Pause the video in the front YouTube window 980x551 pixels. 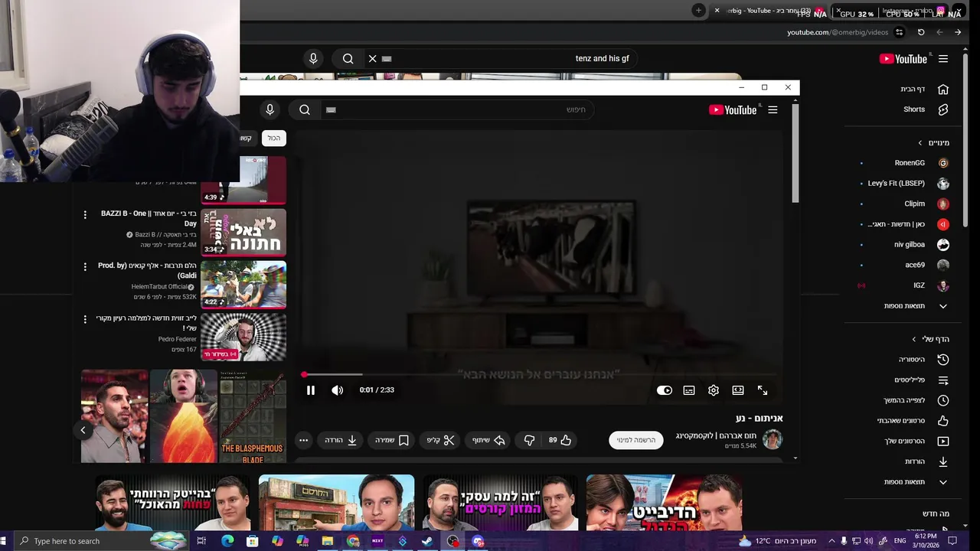[x=311, y=390]
